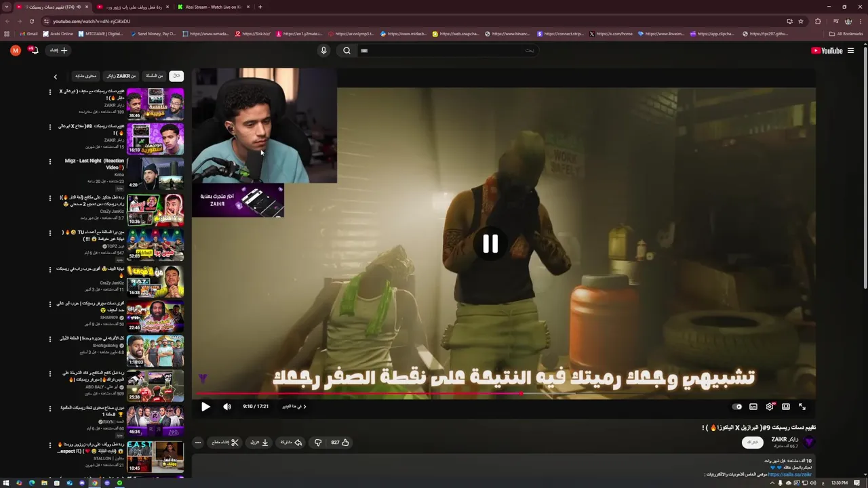Open the YouTube guide hamburger menu
The height and width of the screenshot is (488, 868).
(x=850, y=50)
